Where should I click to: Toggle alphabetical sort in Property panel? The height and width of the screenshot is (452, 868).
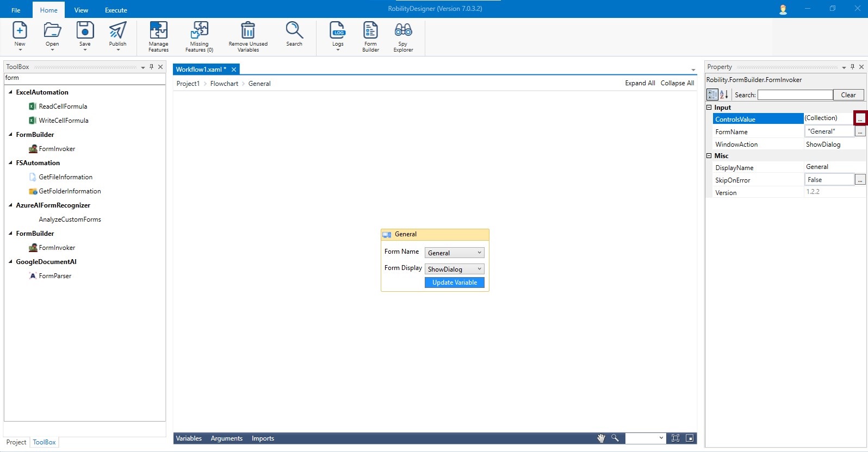pyautogui.click(x=724, y=95)
